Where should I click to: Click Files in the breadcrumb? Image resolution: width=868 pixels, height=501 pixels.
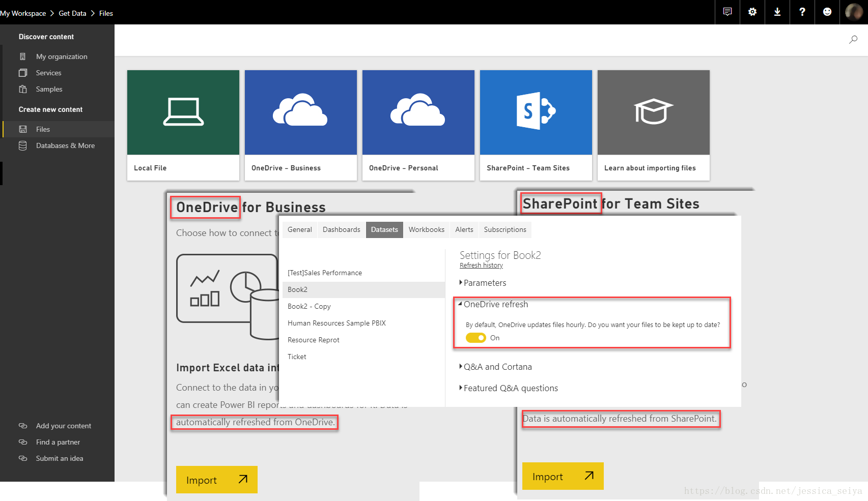(106, 13)
